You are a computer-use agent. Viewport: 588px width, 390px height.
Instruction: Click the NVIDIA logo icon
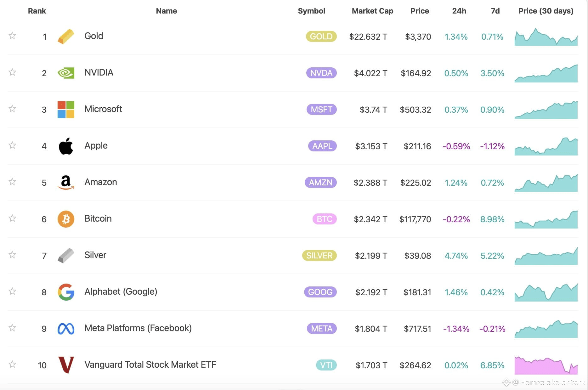(66, 73)
